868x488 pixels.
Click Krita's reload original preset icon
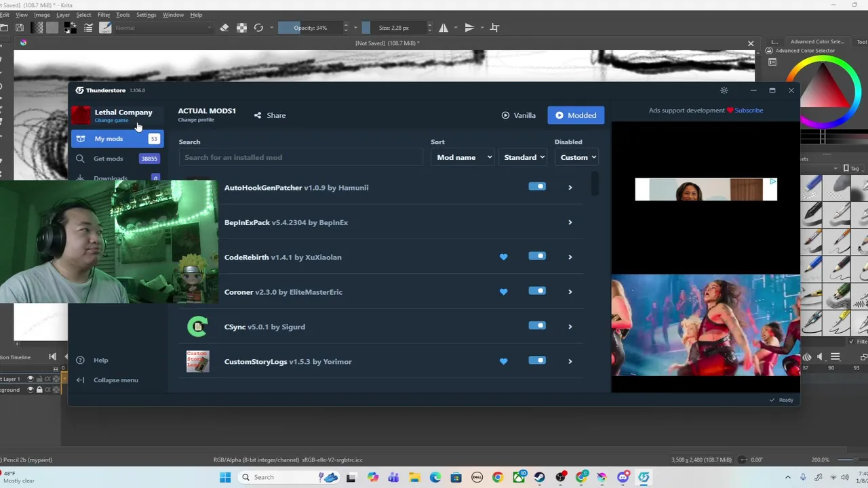click(258, 28)
